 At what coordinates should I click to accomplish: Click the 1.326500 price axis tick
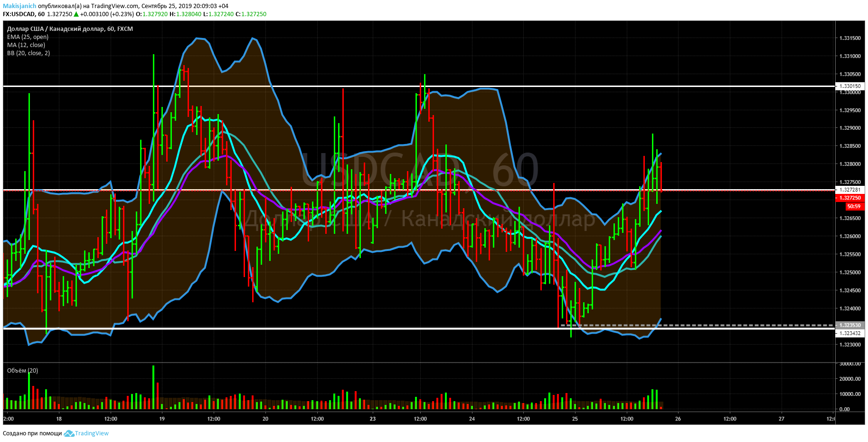[850, 218]
